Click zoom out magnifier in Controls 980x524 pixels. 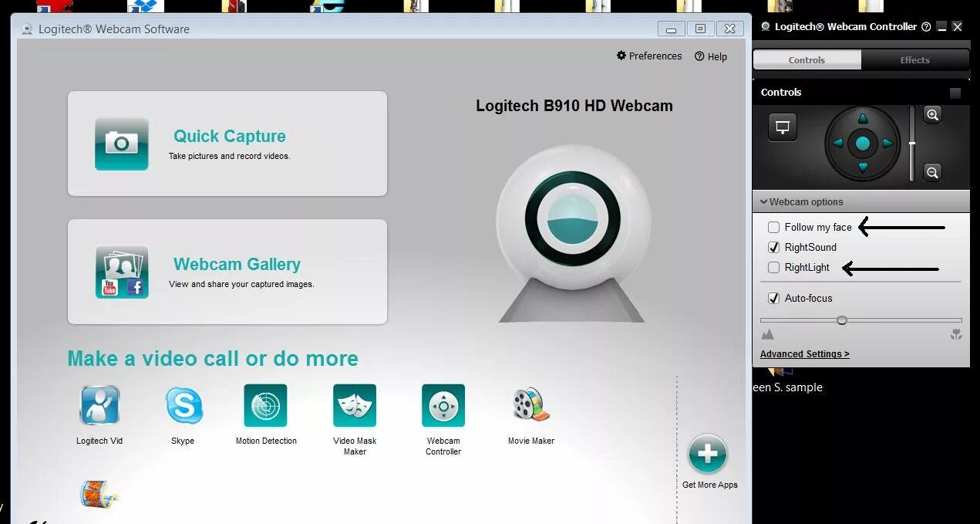[x=932, y=172]
